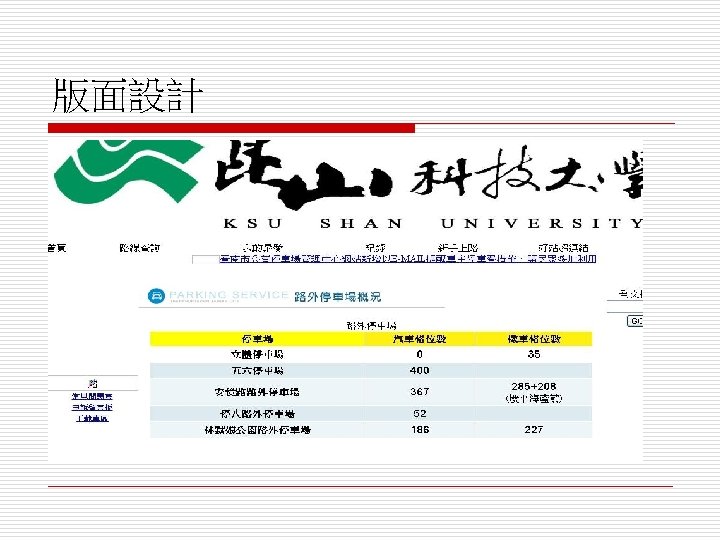Click the first underlined sidebar link
Image resolution: width=720 pixels, height=540 pixels.
tap(92, 396)
